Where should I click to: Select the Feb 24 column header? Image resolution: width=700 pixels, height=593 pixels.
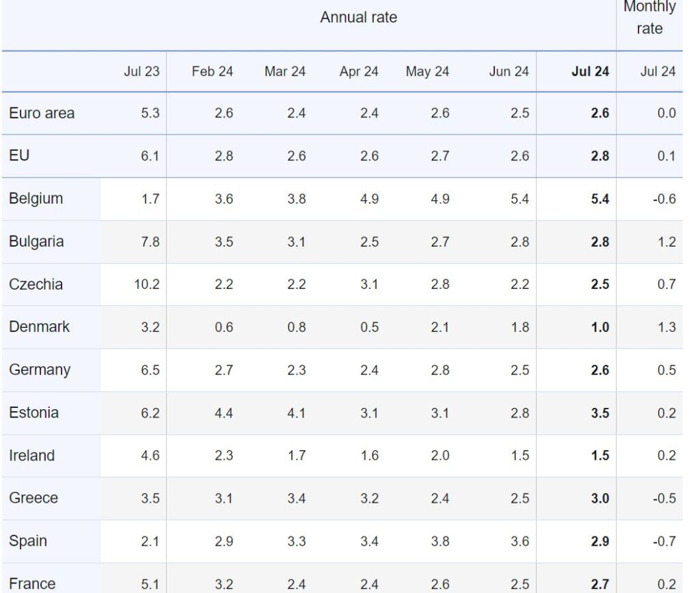tap(213, 71)
